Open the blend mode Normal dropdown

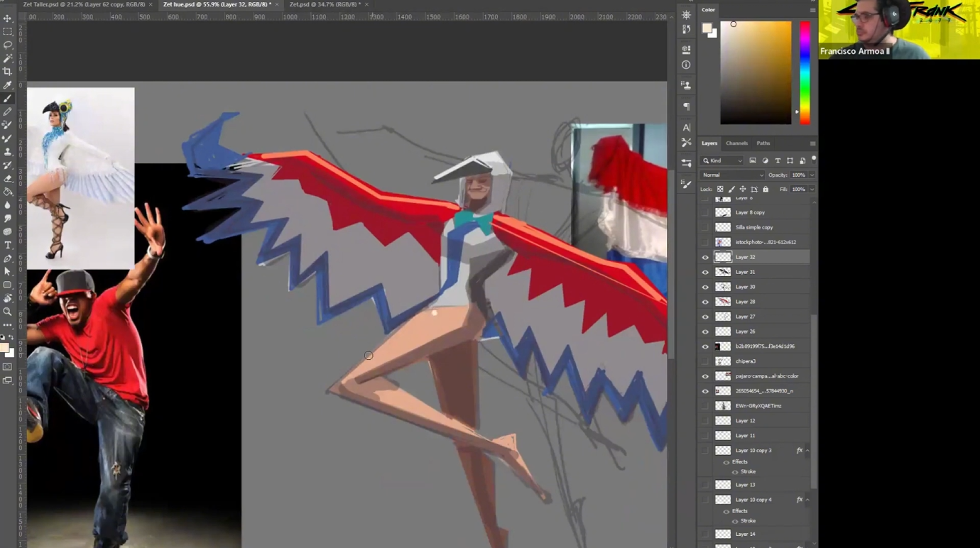coord(732,175)
